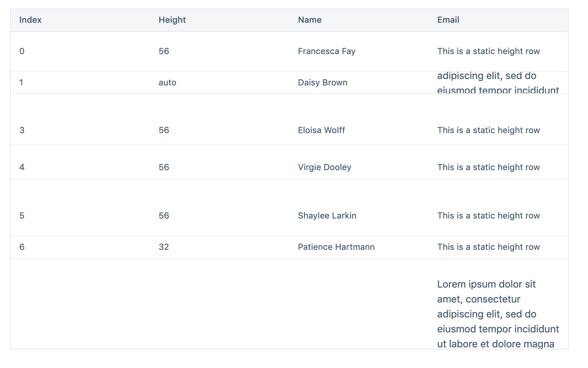Click Patience Hartmann's static height row email text
588x368 pixels.
488,247
